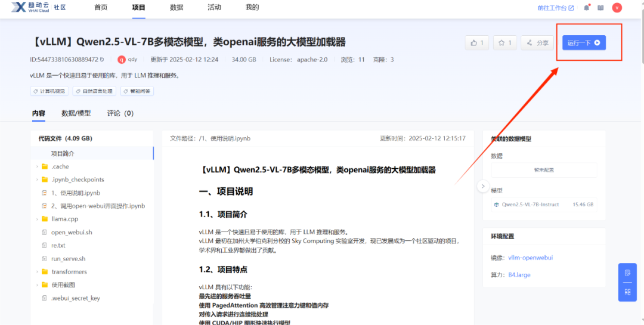Click the 34.00 GB size text

pos(243,60)
